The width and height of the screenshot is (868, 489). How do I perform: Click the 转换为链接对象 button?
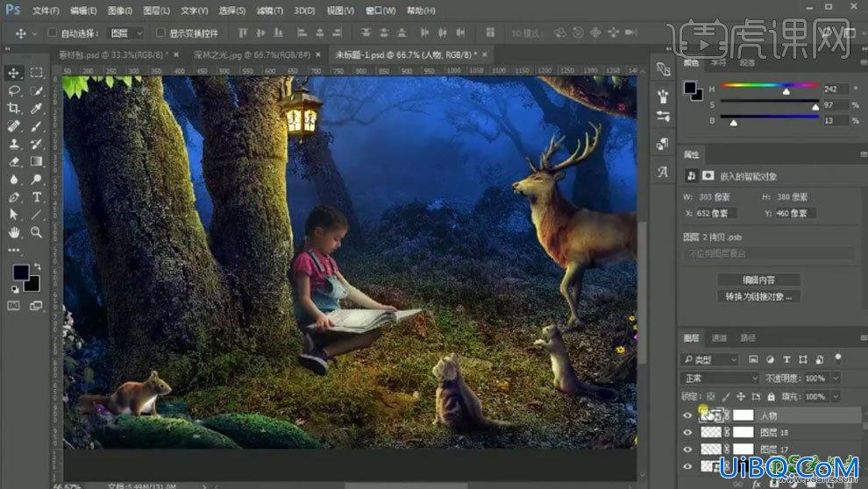(758, 297)
